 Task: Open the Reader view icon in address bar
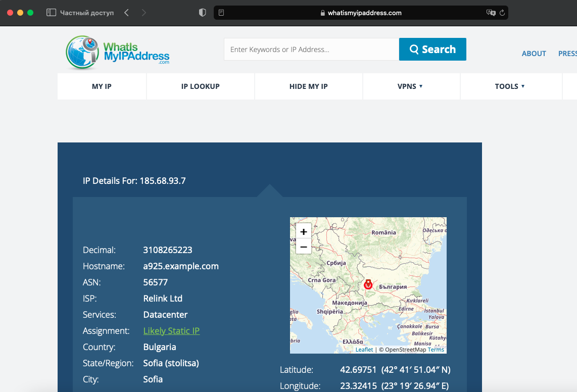coord(221,13)
